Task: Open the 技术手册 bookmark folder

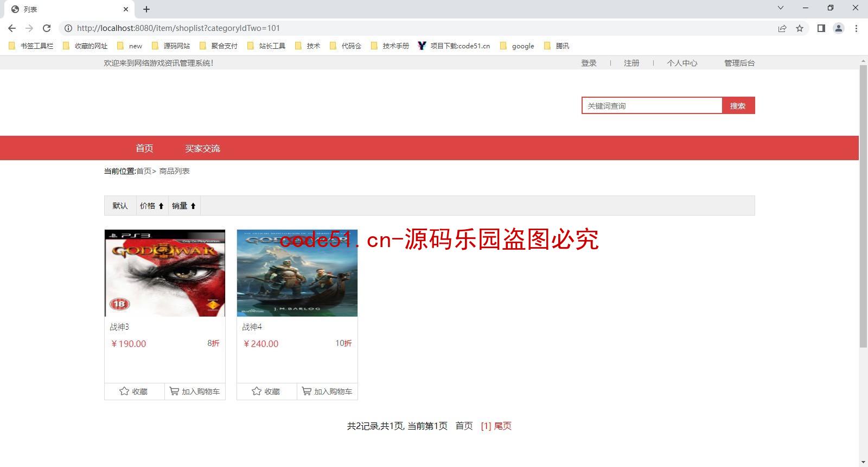Action: [390, 46]
